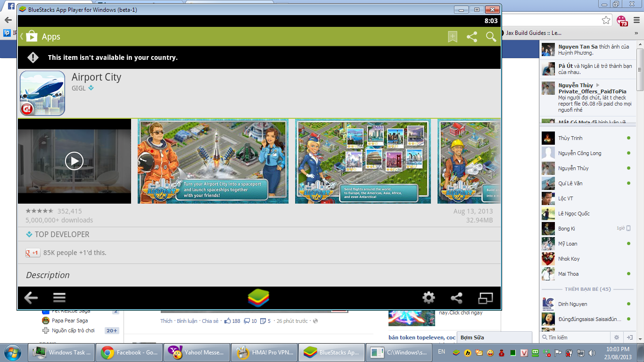Click the Thích link under the Facebook post
This screenshot has height=362, width=644.
[166, 321]
